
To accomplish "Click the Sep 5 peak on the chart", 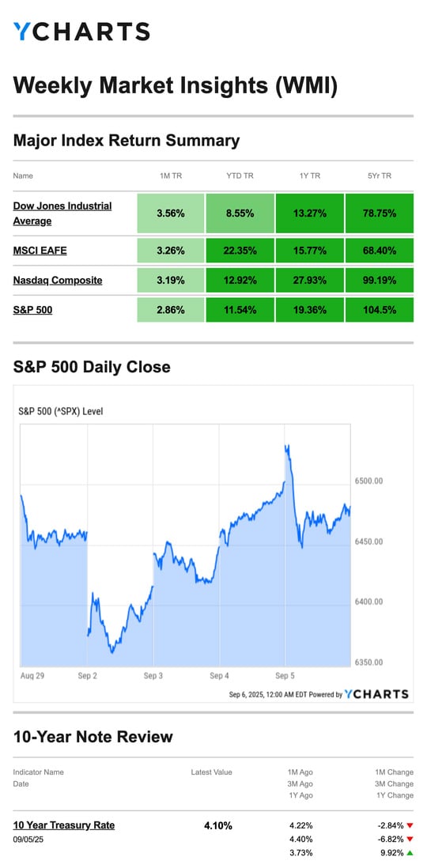I will click(x=288, y=446).
